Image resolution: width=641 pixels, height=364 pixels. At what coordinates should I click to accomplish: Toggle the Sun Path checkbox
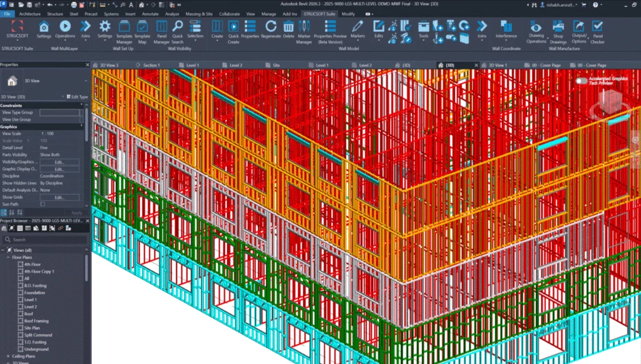click(43, 204)
